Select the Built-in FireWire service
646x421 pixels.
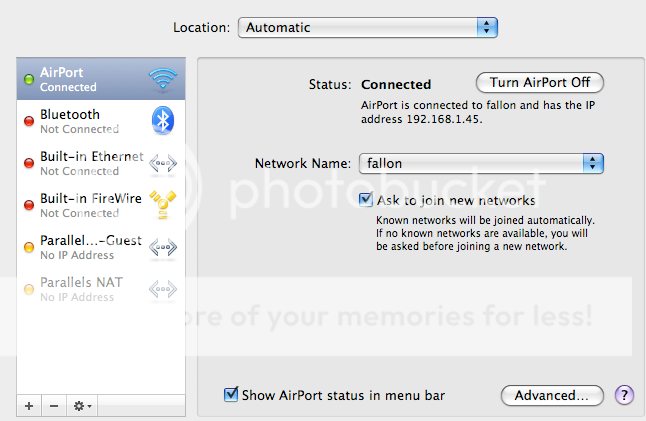pyautogui.click(x=101, y=205)
